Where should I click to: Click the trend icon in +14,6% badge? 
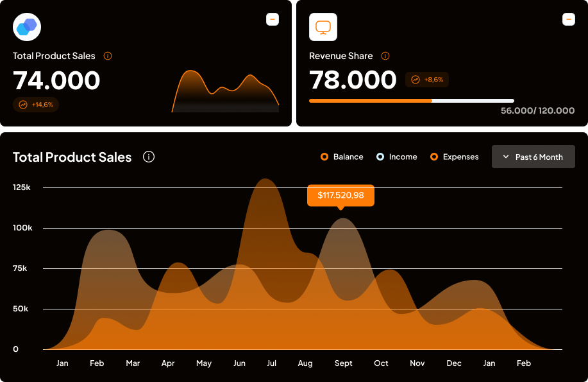click(x=23, y=105)
